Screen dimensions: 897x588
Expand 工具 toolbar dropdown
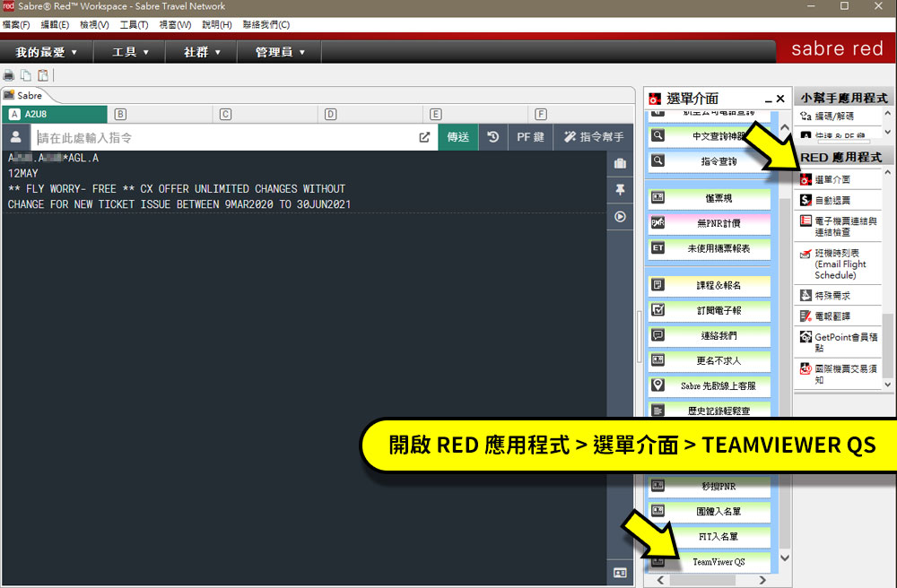[130, 52]
